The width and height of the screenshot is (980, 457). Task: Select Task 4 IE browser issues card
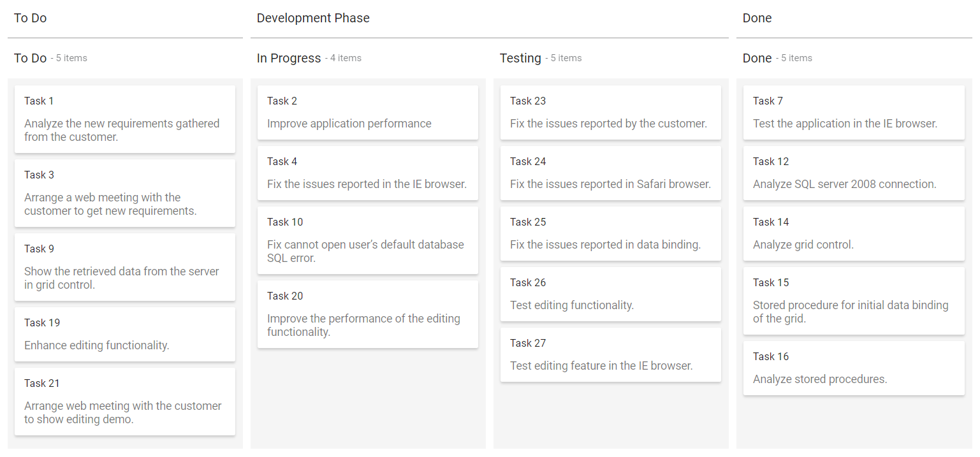(x=368, y=173)
